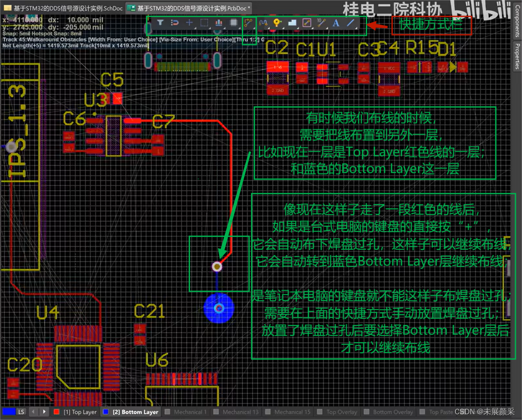Click the LS layer set button

(x=21, y=412)
